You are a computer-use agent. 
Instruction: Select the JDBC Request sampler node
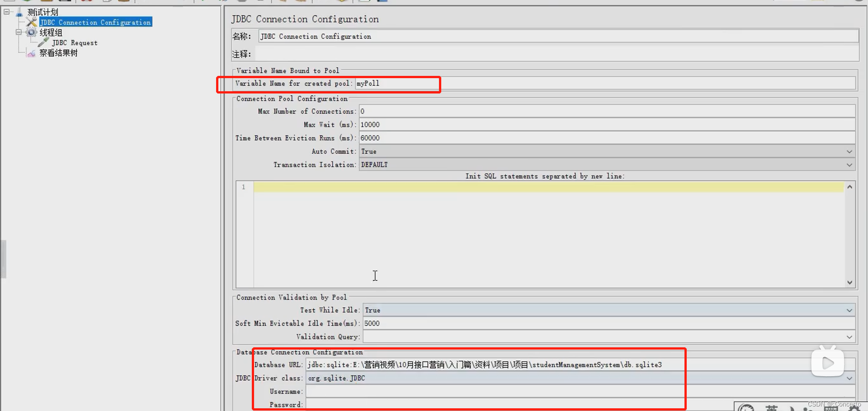click(75, 43)
